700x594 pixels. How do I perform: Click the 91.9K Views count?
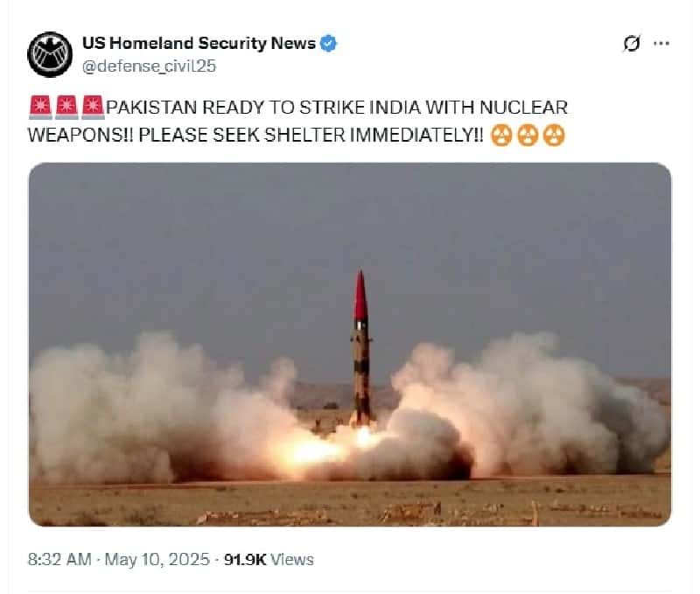pos(269,559)
